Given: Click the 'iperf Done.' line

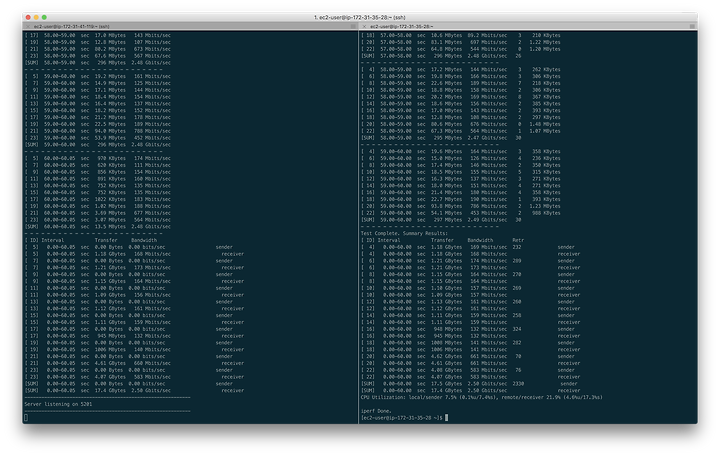Looking at the screenshot, I should click(x=376, y=411).
